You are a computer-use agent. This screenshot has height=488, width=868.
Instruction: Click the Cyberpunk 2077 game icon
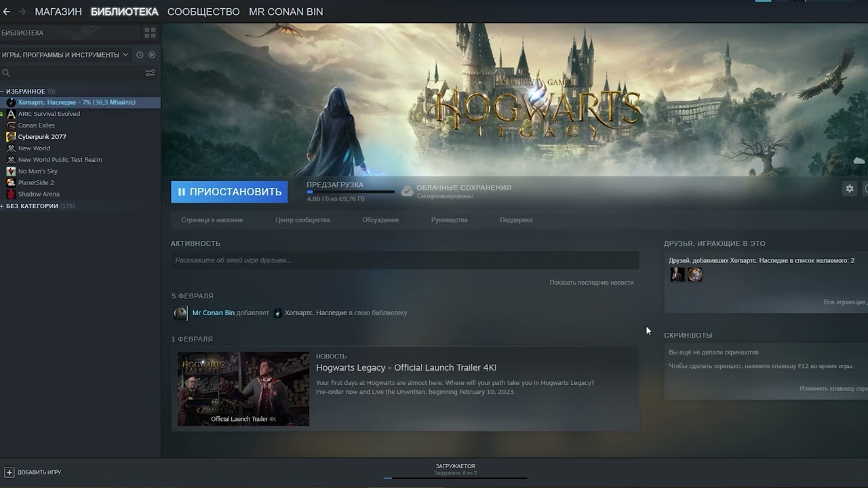(x=11, y=137)
